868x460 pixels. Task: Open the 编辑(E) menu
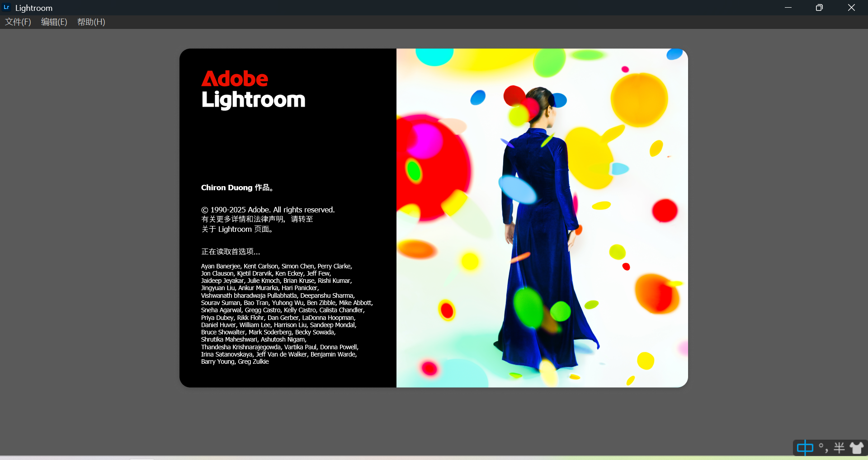tap(54, 22)
